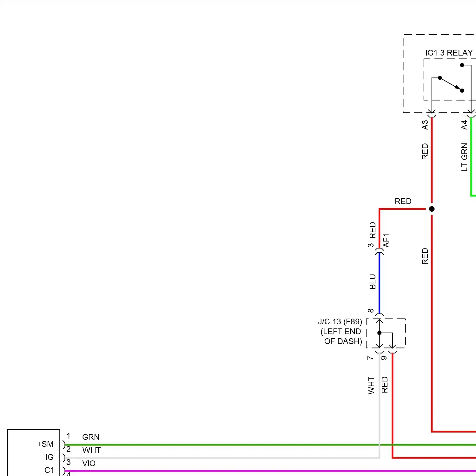
Task: Click pin number 7 below junction connector
Action: pyautogui.click(x=370, y=358)
